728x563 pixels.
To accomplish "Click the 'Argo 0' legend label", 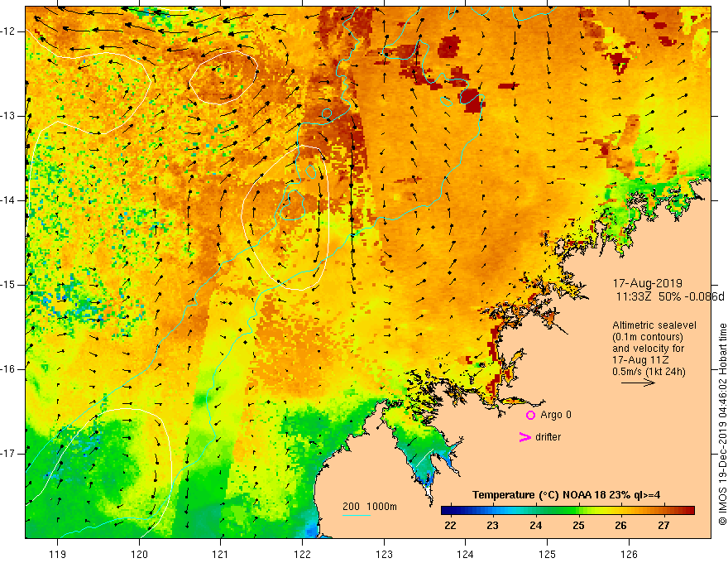I will (x=556, y=415).
